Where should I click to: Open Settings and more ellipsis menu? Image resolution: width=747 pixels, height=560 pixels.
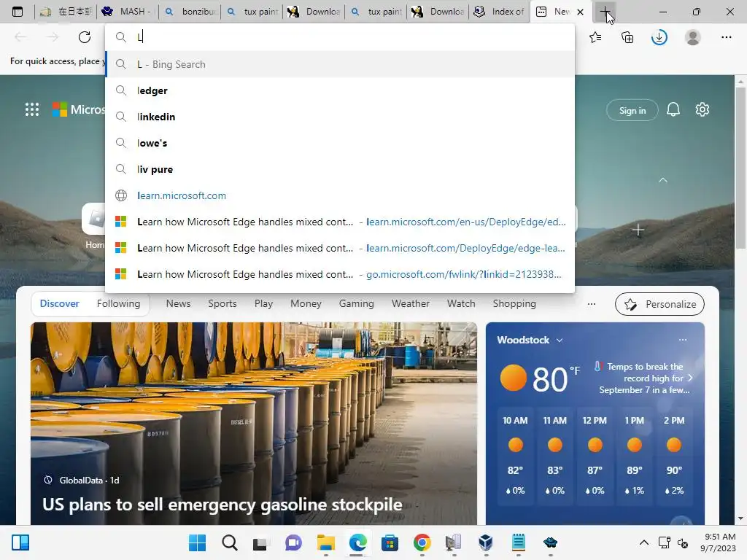pos(726,37)
